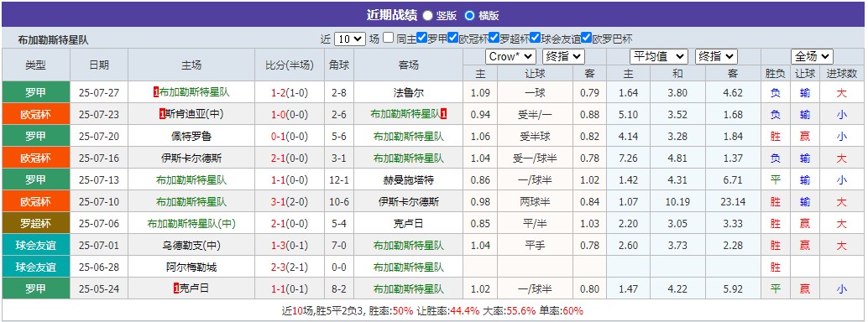Click the 1-2(1-0) score on 25-07-27
The width and height of the screenshot is (868, 322).
[x=290, y=92]
